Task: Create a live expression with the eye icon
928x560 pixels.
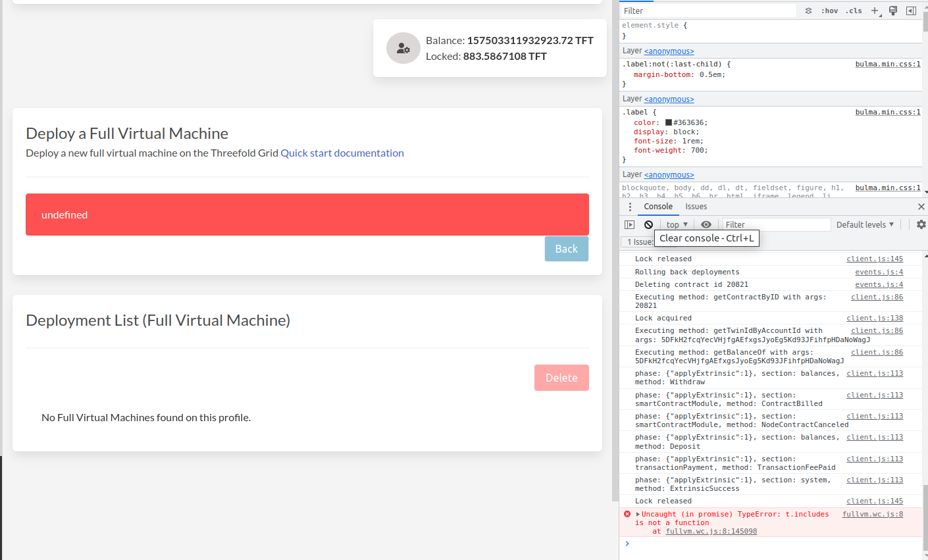Action: tap(706, 224)
